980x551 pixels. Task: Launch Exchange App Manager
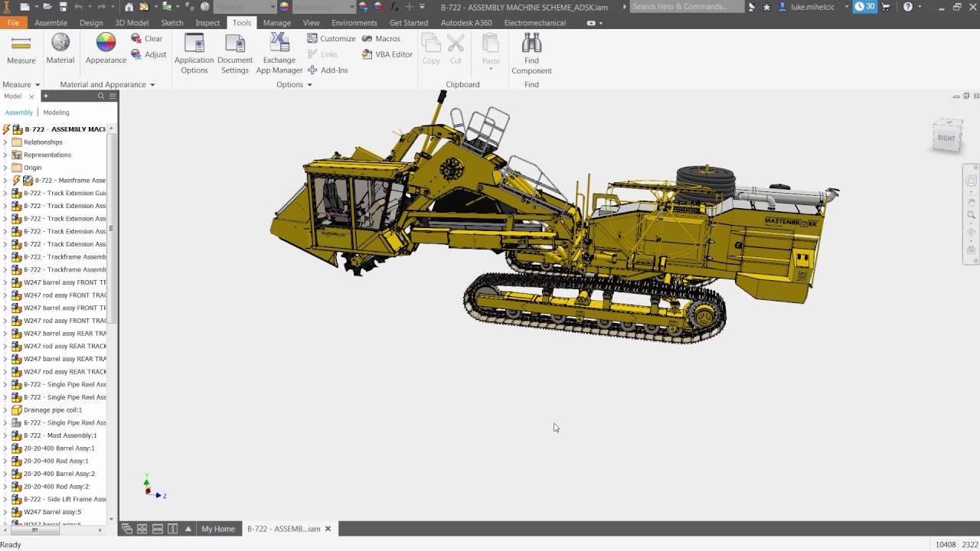point(279,54)
